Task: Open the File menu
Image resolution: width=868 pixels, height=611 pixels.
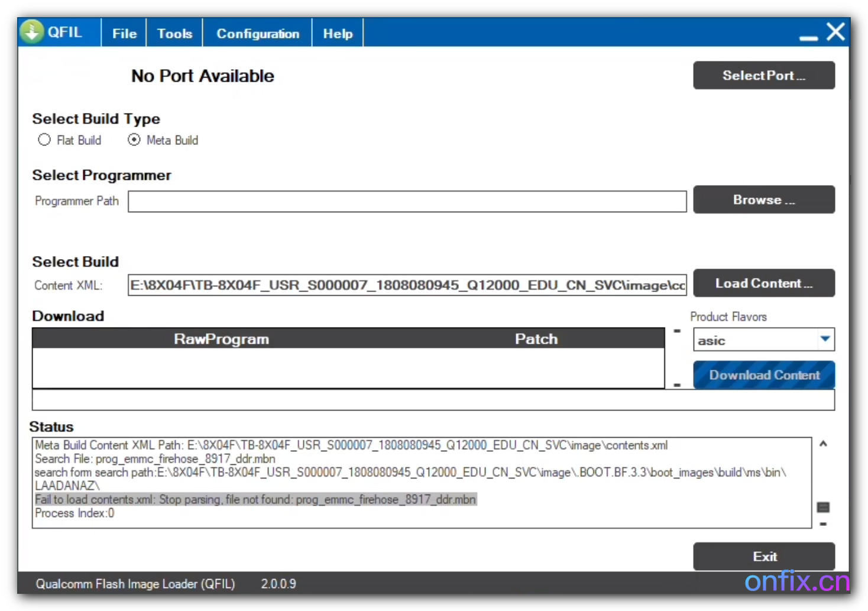Action: [x=124, y=34]
